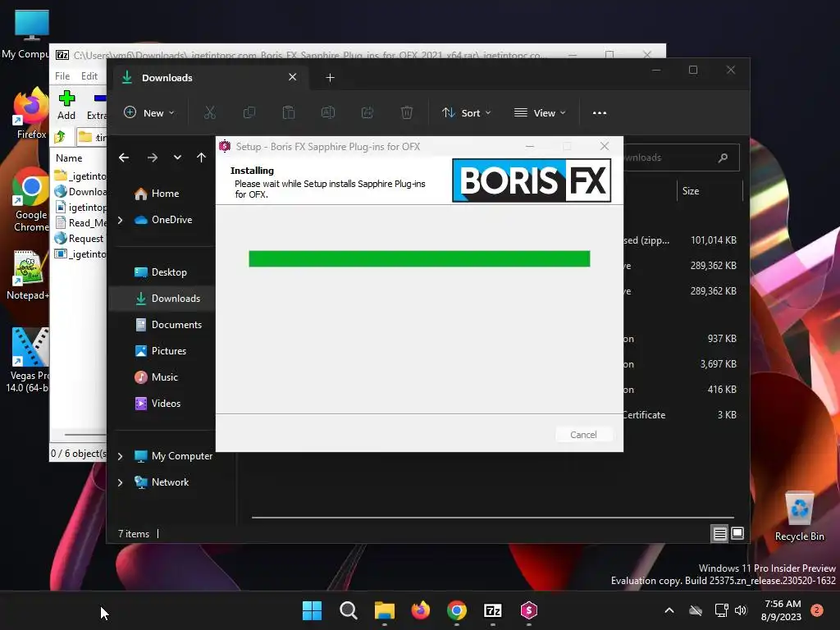Click the Paste icon in Explorer toolbar

coord(289,112)
